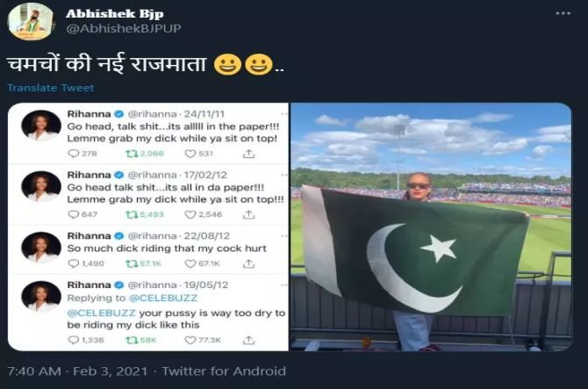Open the Pakistan flag stadium photo
The image size is (588, 389).
click(x=431, y=227)
